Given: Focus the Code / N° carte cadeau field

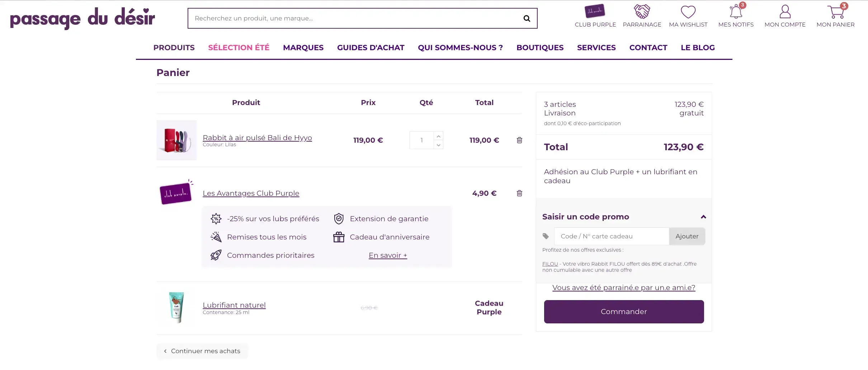Looking at the screenshot, I should click(612, 236).
